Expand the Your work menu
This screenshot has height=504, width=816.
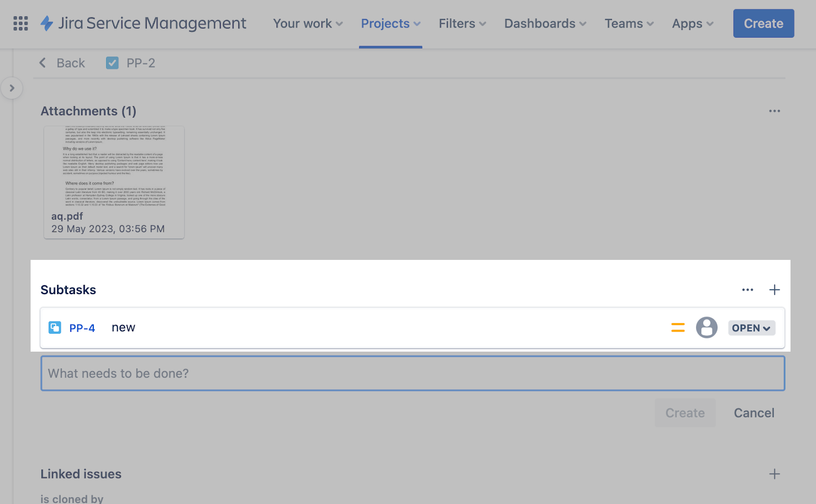[308, 23]
